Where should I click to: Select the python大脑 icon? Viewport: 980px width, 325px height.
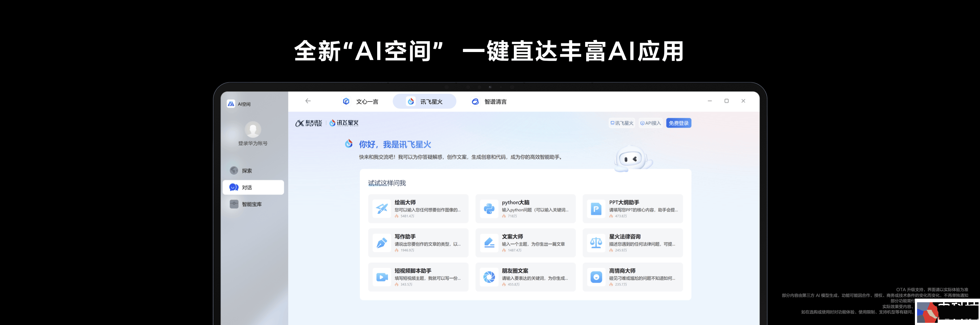pyautogui.click(x=489, y=209)
